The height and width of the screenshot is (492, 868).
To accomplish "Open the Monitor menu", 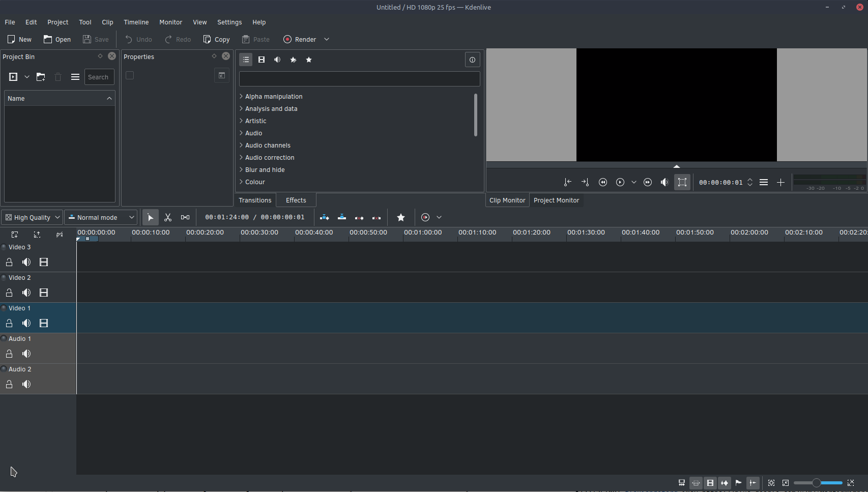I will pyautogui.click(x=170, y=22).
